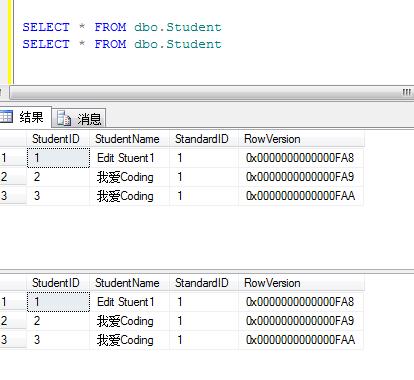Click StudentID cell 1 in second grid
414x380 pixels.
[58, 302]
